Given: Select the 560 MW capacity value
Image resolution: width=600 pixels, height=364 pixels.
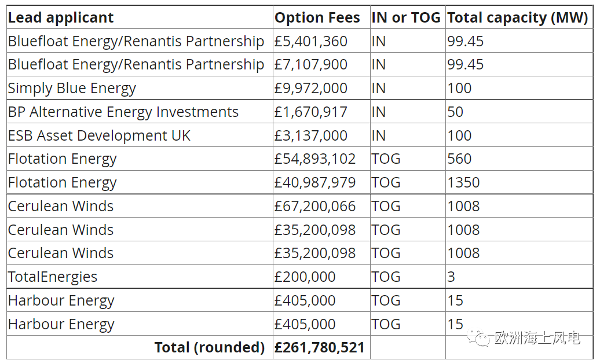Looking at the screenshot, I should 459,159.
